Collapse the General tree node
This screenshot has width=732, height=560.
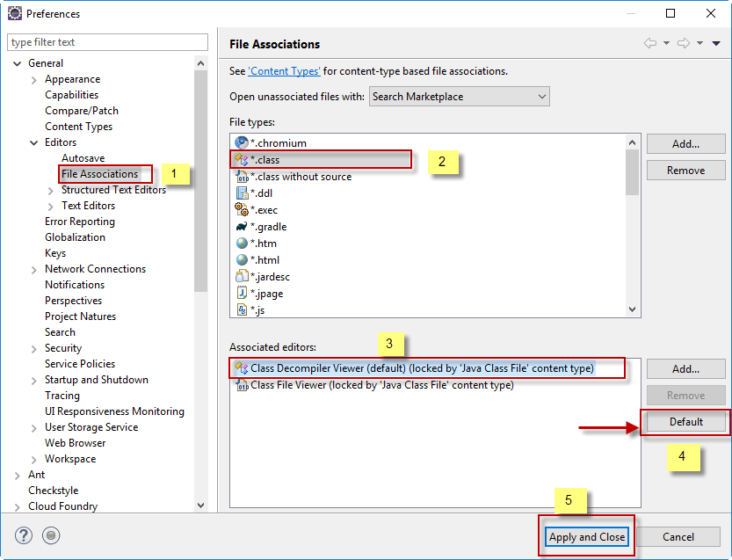[x=17, y=63]
